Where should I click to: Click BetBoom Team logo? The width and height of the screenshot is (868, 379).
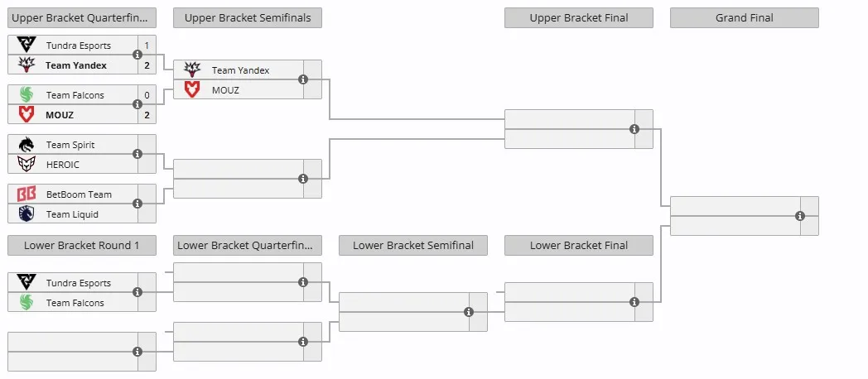tap(26, 194)
